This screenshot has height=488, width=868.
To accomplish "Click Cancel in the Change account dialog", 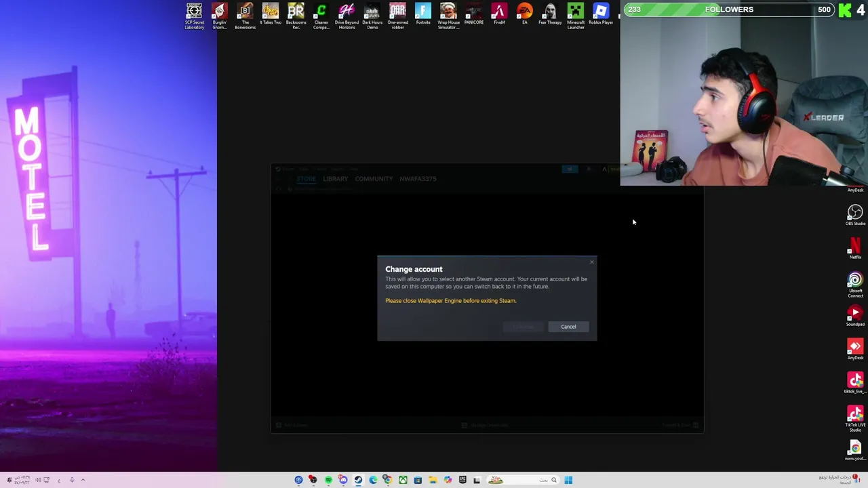I will tap(568, 327).
